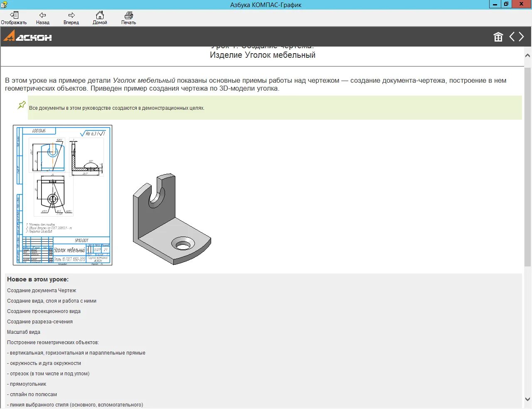532x409 pixels.
Task: Click the АСКОН logo
Action: (x=27, y=36)
